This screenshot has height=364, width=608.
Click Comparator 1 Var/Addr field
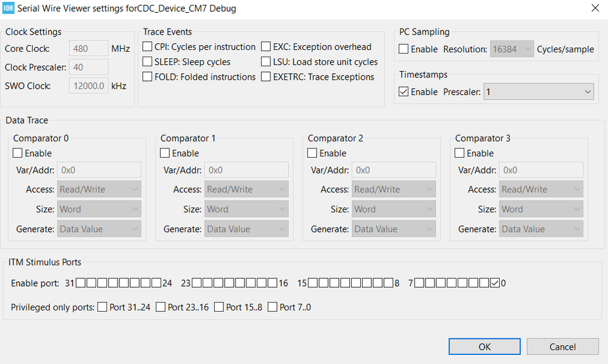[x=246, y=170]
